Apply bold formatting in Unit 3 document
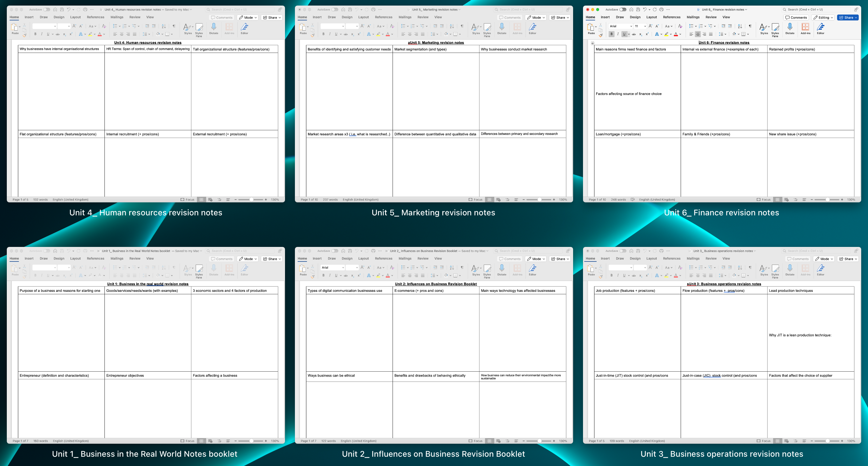The height and width of the screenshot is (466, 868). pyautogui.click(x=611, y=275)
